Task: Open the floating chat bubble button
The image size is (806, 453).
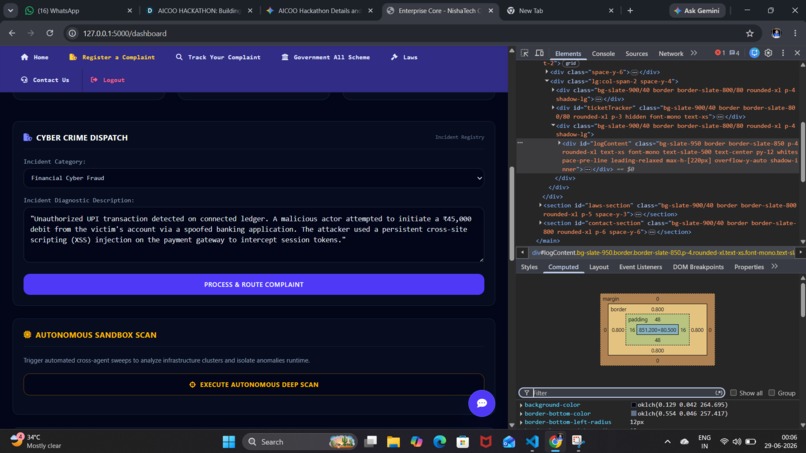Action: [482, 403]
